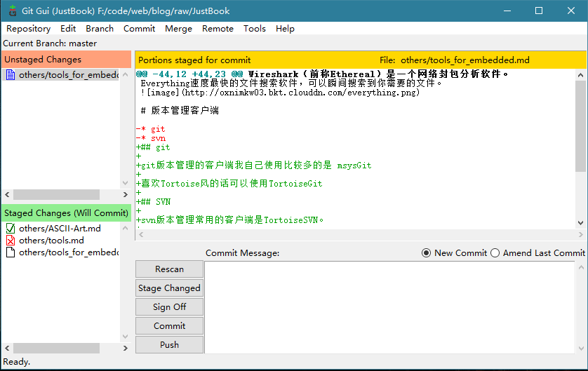Click down arrow of diff view scrollbar

point(580,222)
